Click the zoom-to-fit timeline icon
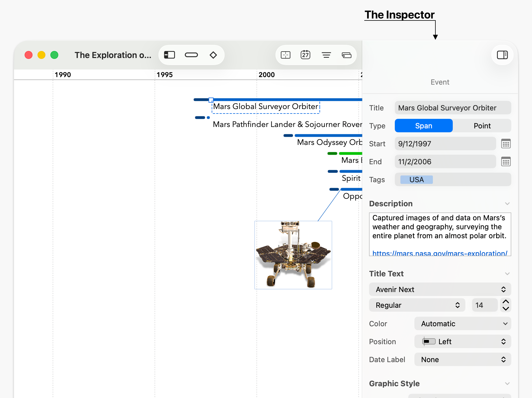The image size is (532, 398). [x=285, y=55]
